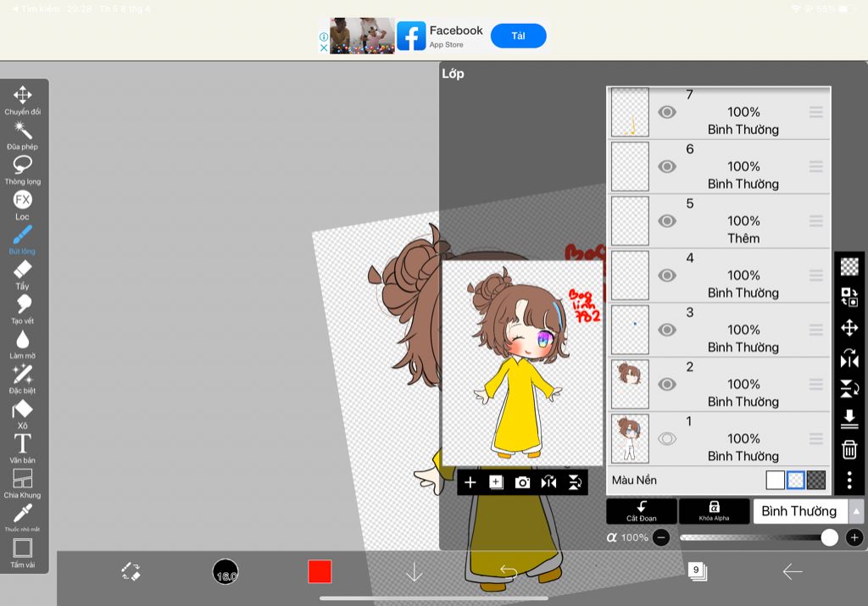Image resolution: width=868 pixels, height=606 pixels.
Task: Select the Bút lông brush tool
Action: (22, 240)
